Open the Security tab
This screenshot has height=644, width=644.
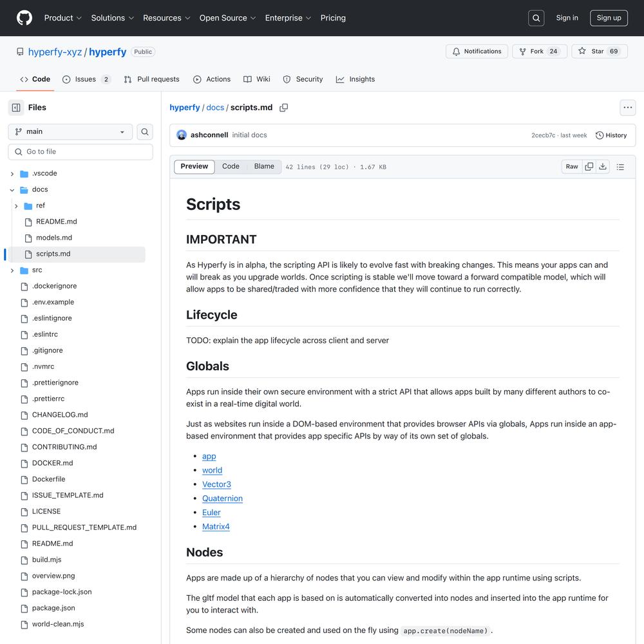click(303, 79)
